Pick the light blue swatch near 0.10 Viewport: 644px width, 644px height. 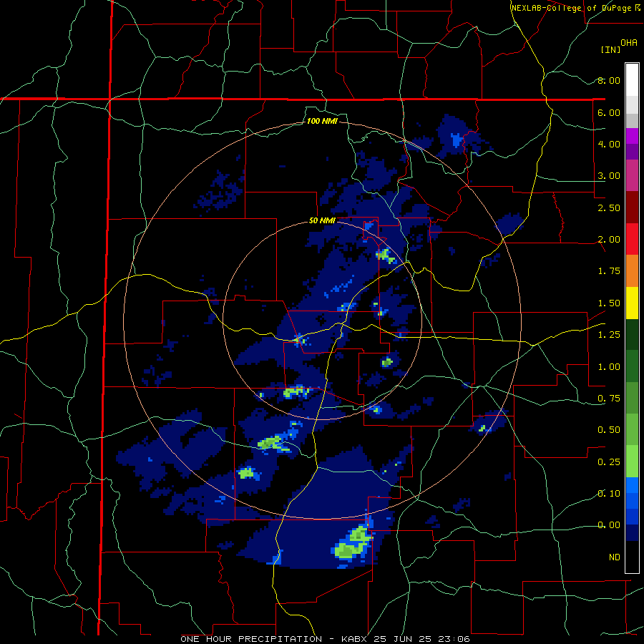point(632,485)
